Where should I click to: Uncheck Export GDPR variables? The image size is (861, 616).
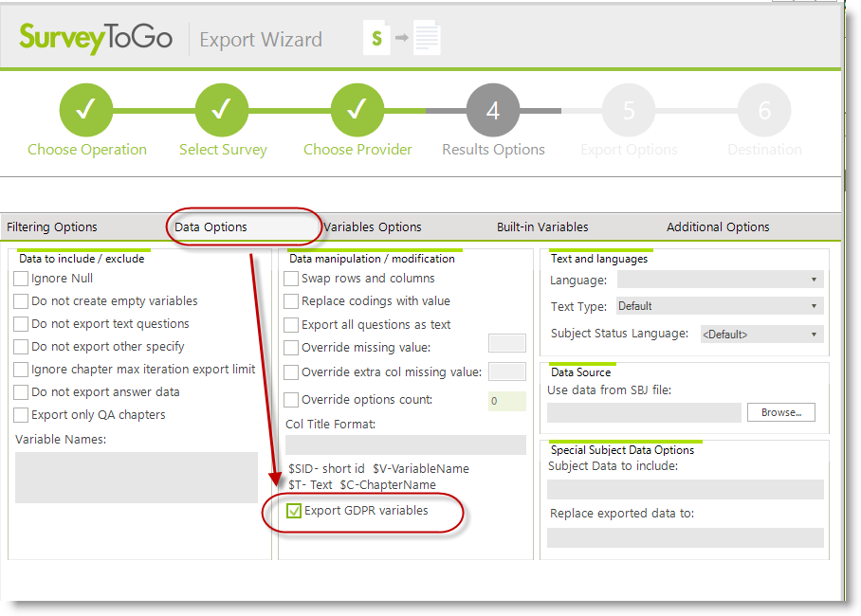pyautogui.click(x=294, y=511)
